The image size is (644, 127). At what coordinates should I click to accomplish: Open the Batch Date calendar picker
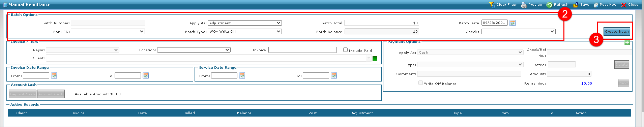(513, 23)
